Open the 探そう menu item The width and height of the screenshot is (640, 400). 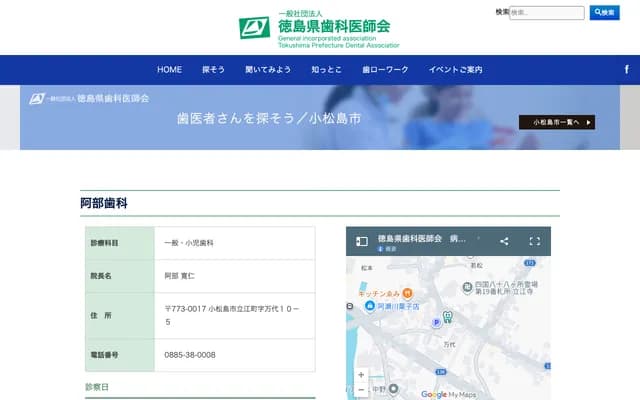click(213, 70)
